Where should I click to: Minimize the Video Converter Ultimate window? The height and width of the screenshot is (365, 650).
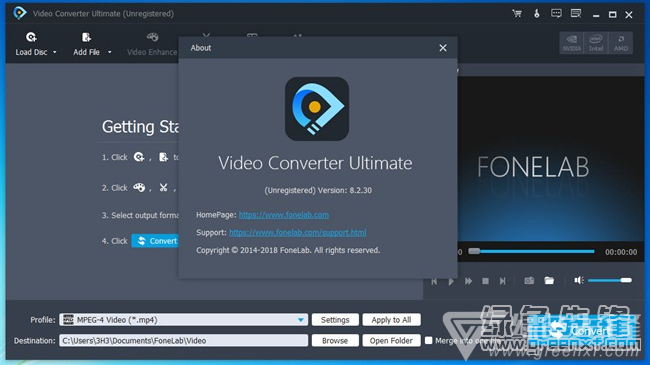coord(596,15)
